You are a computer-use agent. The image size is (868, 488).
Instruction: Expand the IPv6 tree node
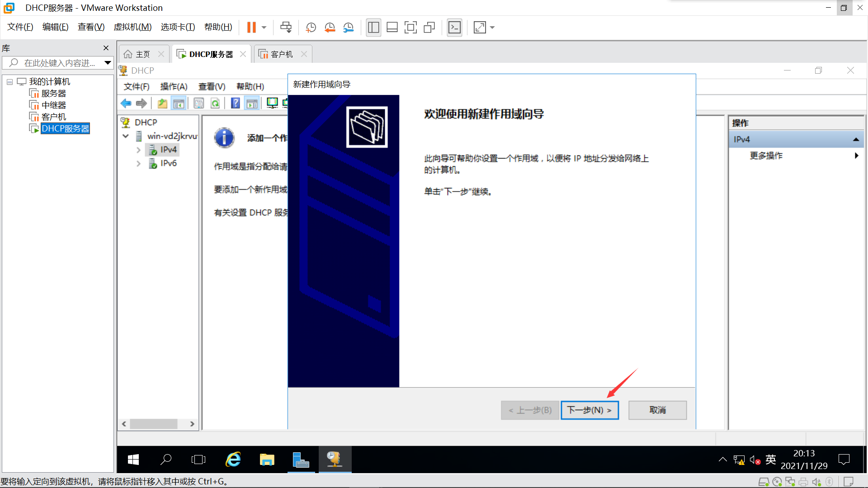click(138, 164)
